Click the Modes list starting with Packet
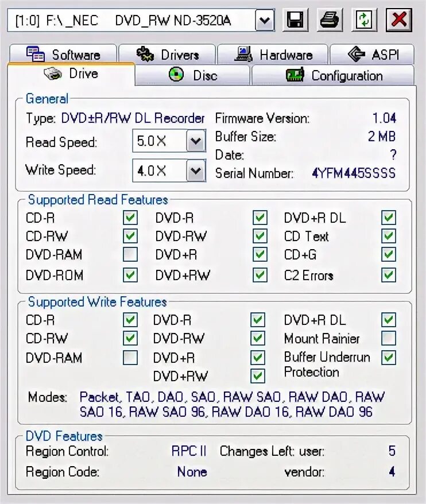Image resolution: width=426 pixels, height=504 pixels. click(232, 404)
